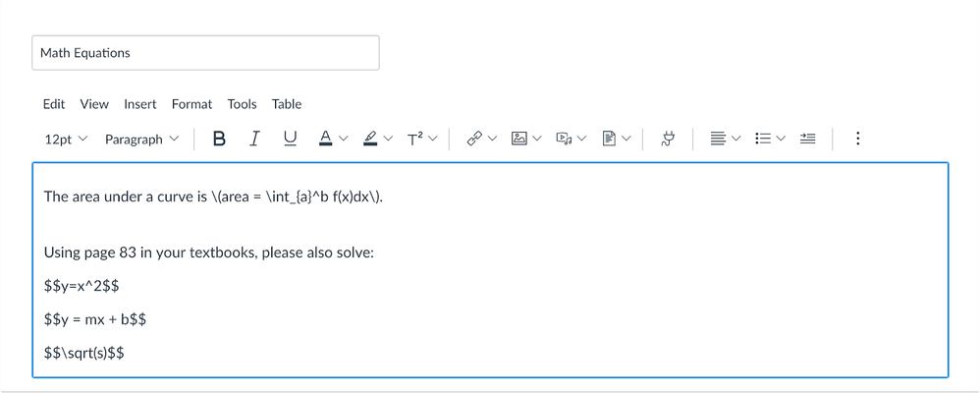Click the document insert icon
The image size is (980, 393).
pyautogui.click(x=610, y=139)
